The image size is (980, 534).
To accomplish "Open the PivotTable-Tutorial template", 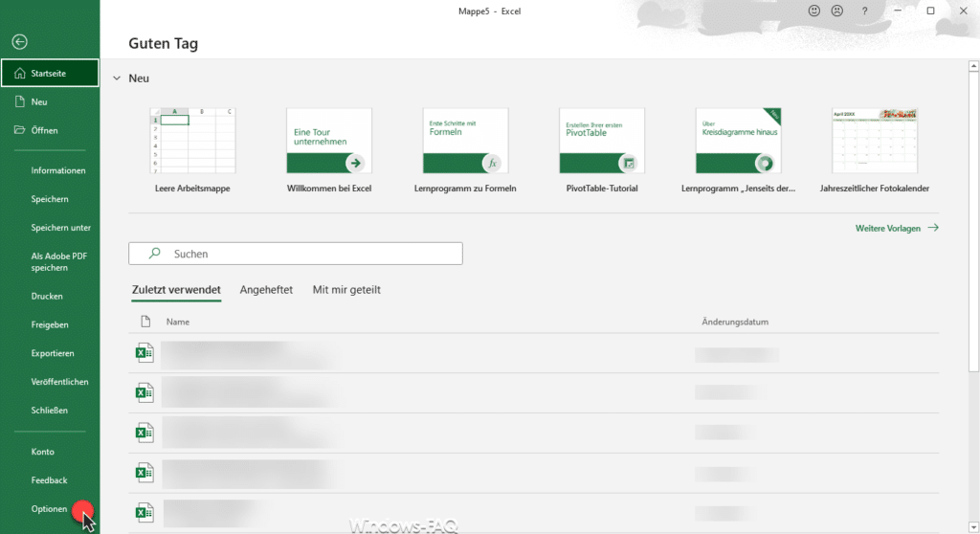I will [602, 150].
